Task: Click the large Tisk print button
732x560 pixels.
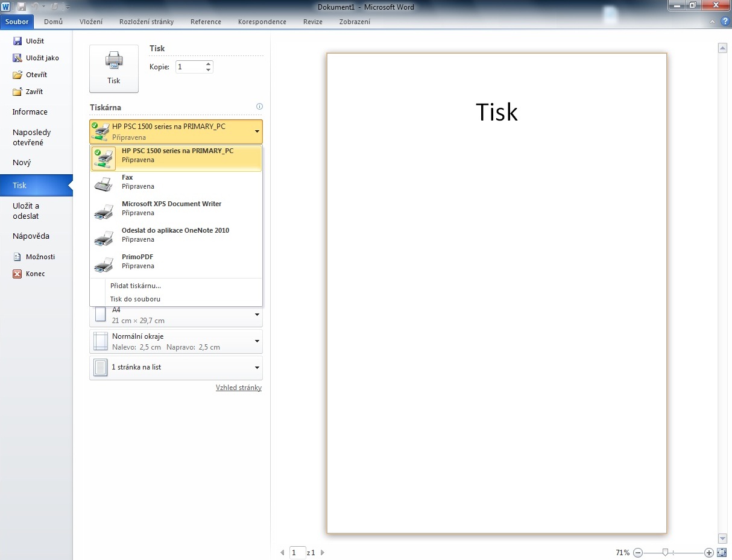Action: point(114,69)
